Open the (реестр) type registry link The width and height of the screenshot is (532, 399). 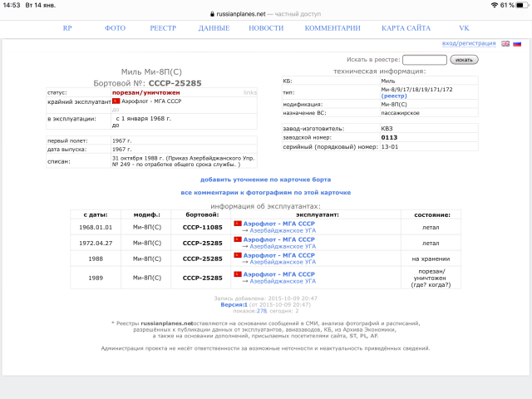click(394, 96)
